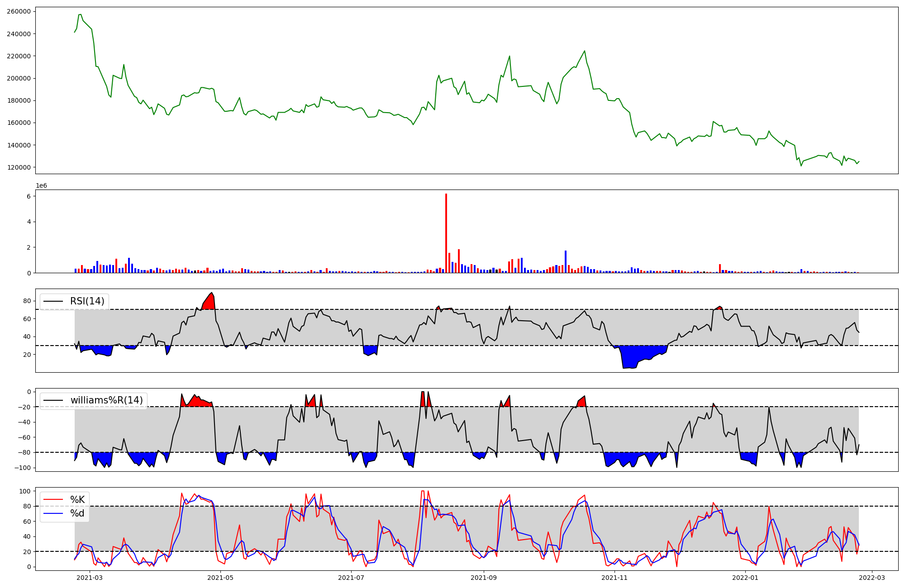Click the 2021-11 x-axis date label

click(614, 578)
